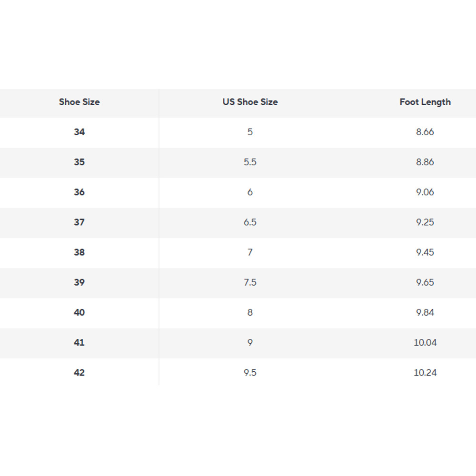This screenshot has width=476, height=476.
Task: Click US shoe size 6.5 value
Action: tap(250, 222)
